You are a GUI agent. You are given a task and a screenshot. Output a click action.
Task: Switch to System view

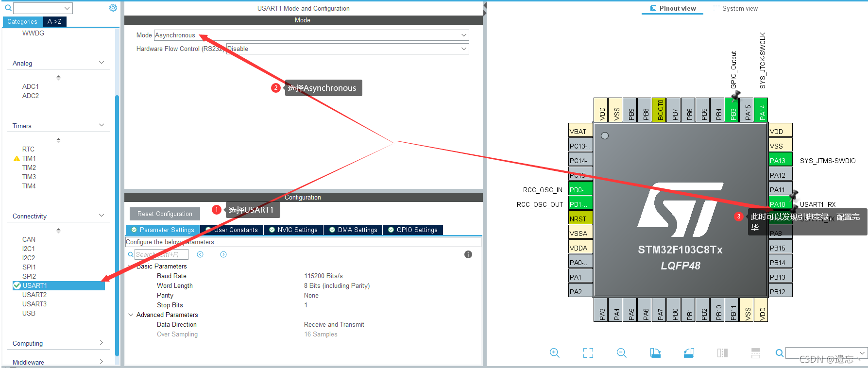(x=735, y=8)
